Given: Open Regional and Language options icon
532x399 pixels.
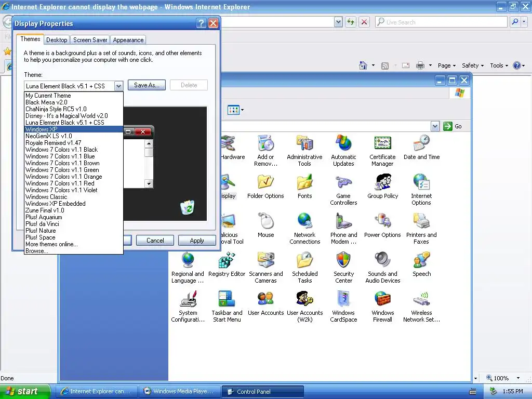Looking at the screenshot, I should [188, 268].
